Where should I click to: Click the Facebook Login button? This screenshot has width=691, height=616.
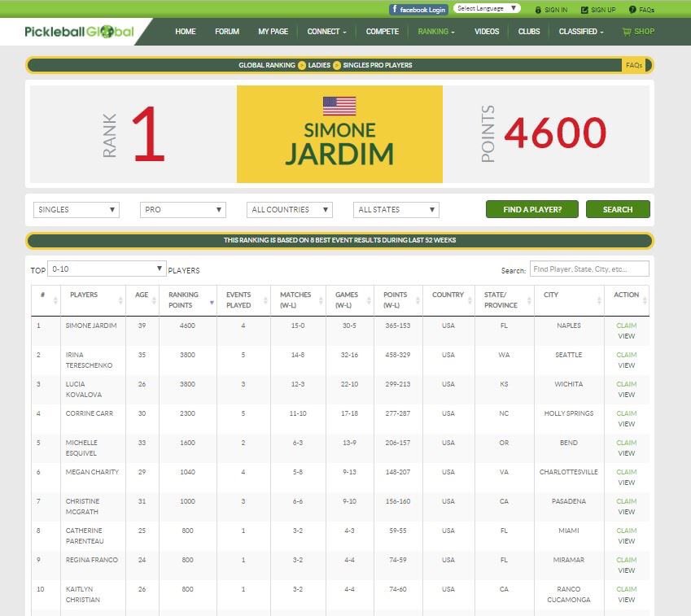click(418, 9)
